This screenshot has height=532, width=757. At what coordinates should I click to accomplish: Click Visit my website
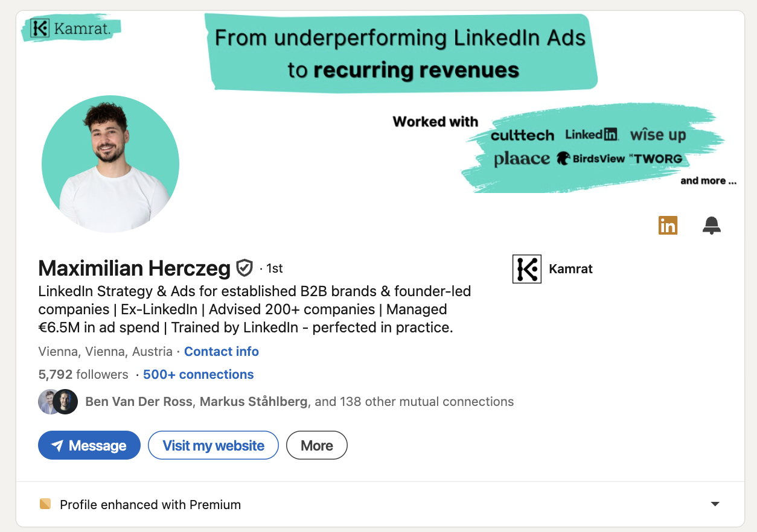(x=213, y=445)
